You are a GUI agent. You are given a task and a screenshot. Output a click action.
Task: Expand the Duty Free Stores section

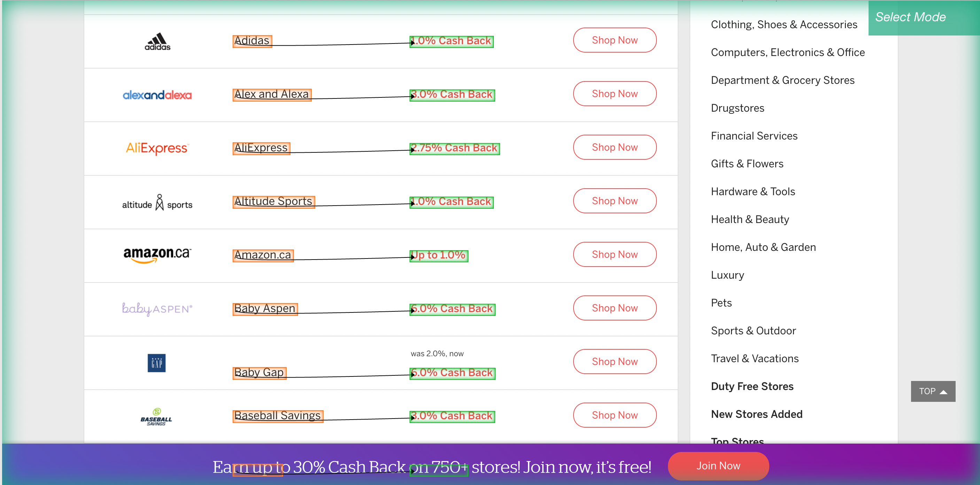(752, 386)
